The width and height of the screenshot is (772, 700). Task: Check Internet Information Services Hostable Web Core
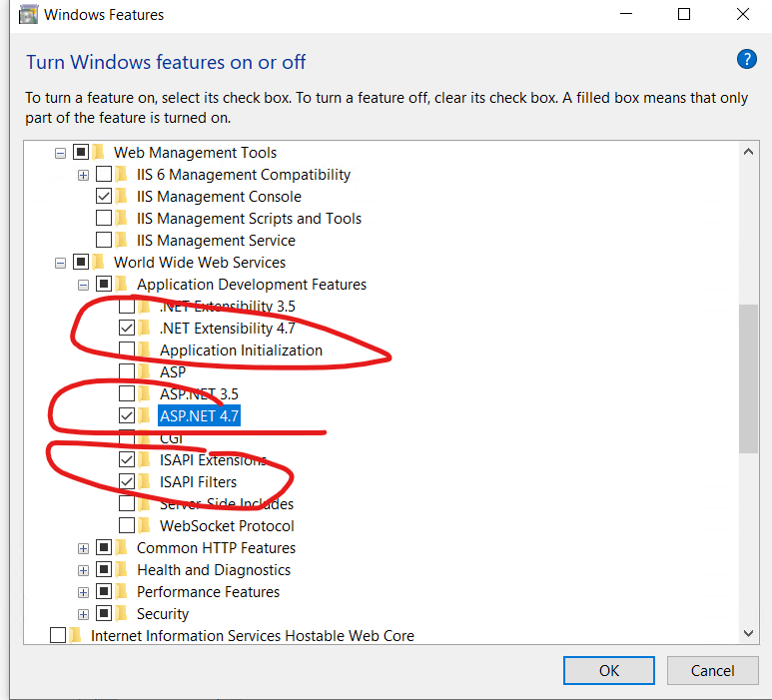[58, 635]
